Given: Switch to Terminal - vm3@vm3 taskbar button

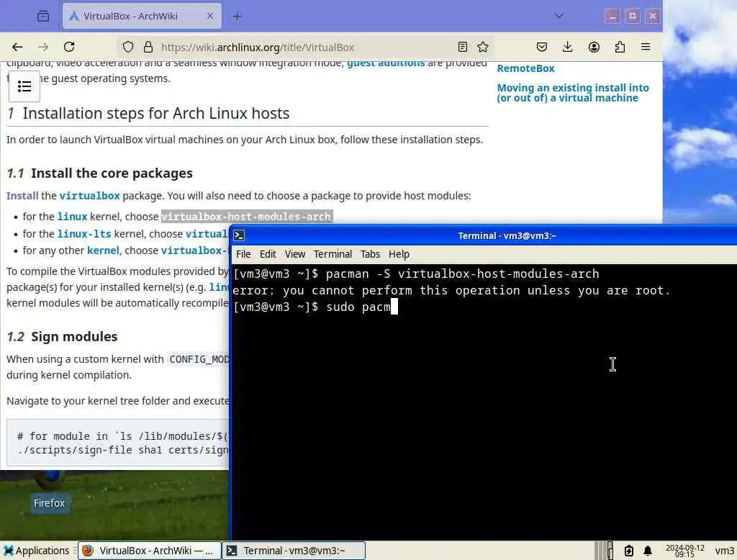Looking at the screenshot, I should pos(294,551).
